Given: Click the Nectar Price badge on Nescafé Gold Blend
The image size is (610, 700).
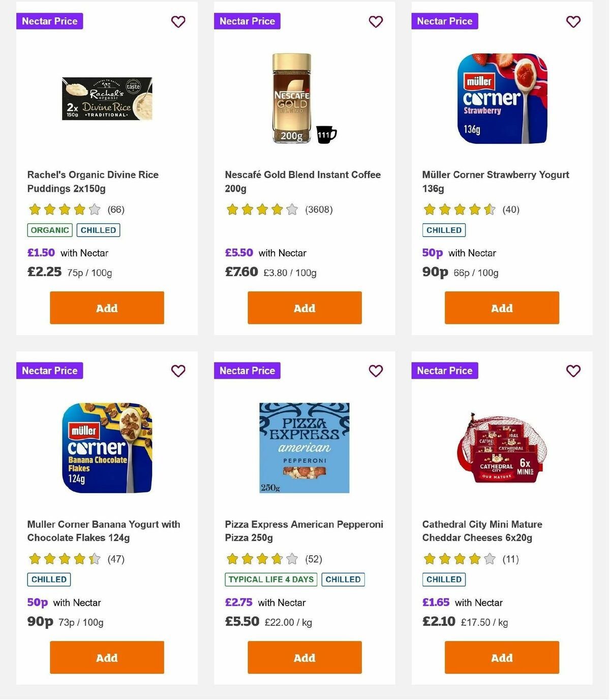Looking at the screenshot, I should click(x=247, y=21).
